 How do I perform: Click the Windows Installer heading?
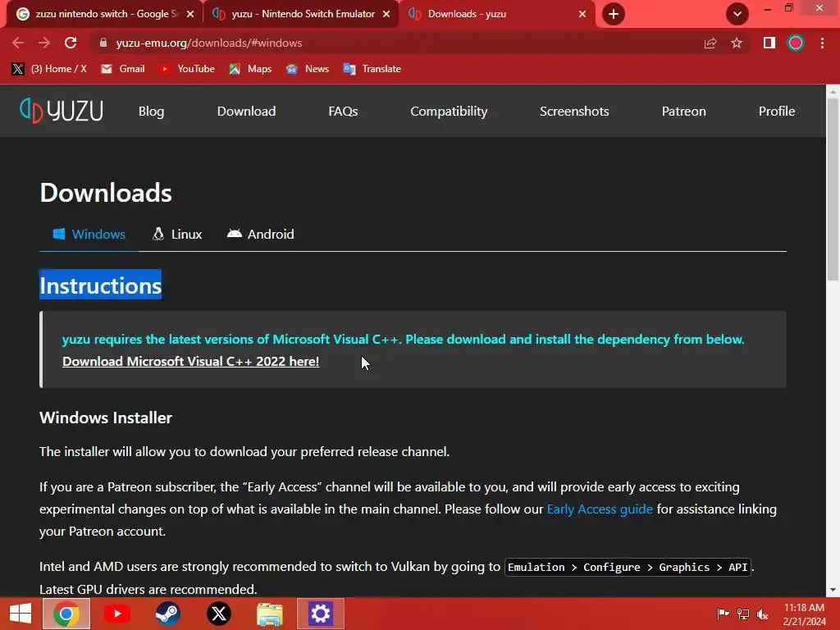click(106, 418)
